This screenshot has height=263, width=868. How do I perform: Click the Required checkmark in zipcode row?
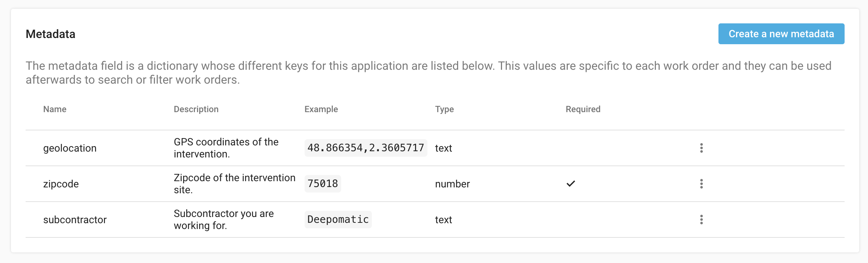(571, 184)
